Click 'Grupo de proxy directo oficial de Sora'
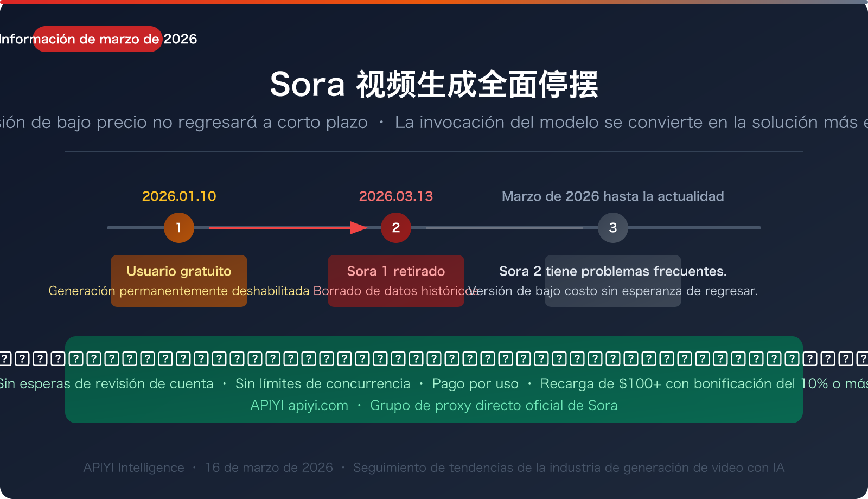The width and height of the screenshot is (868, 499). click(494, 405)
